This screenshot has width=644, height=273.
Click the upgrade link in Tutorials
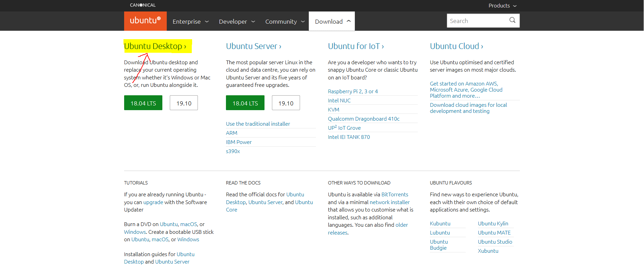[x=153, y=202]
